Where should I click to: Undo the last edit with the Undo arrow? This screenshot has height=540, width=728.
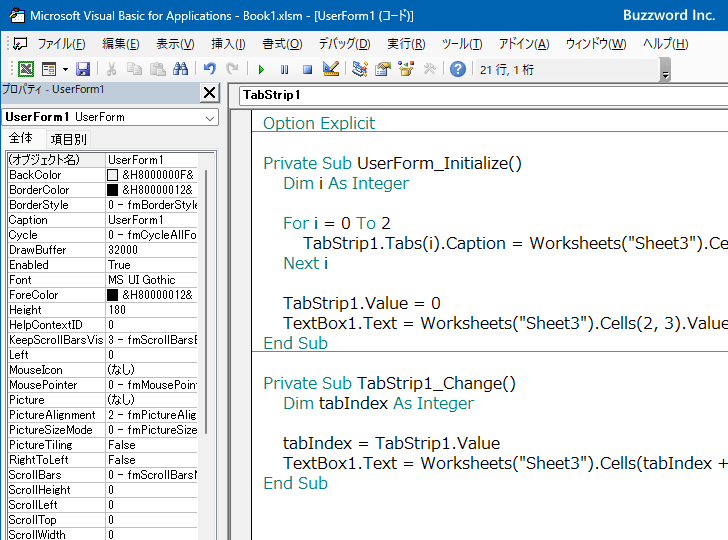[210, 70]
